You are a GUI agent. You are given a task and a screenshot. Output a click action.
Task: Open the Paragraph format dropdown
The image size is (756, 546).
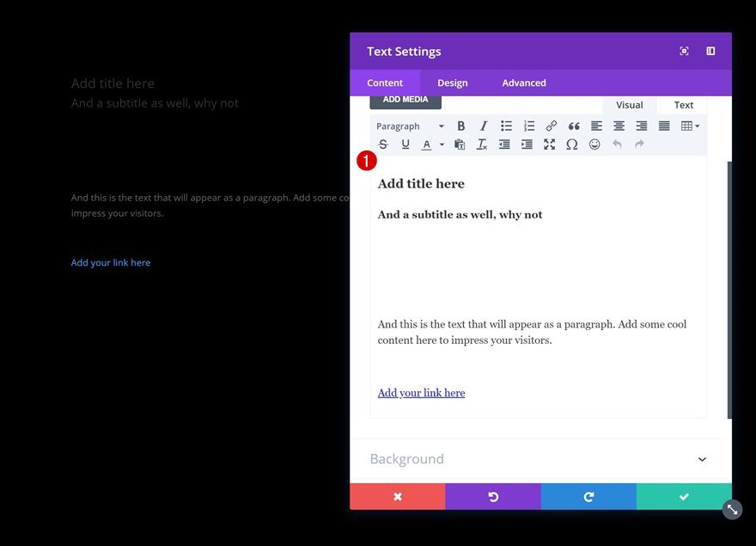(x=410, y=126)
